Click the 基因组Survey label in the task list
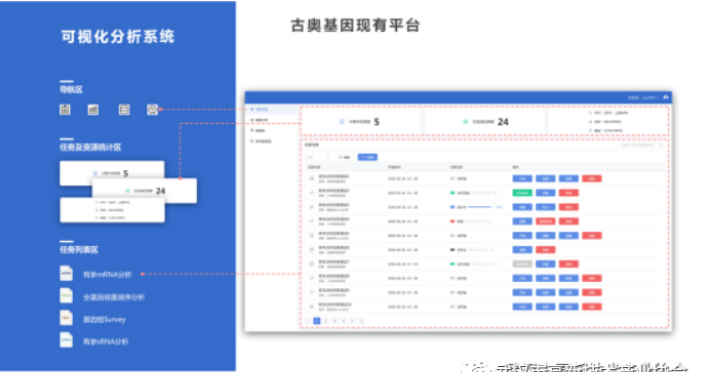The image size is (705, 372). [104, 319]
